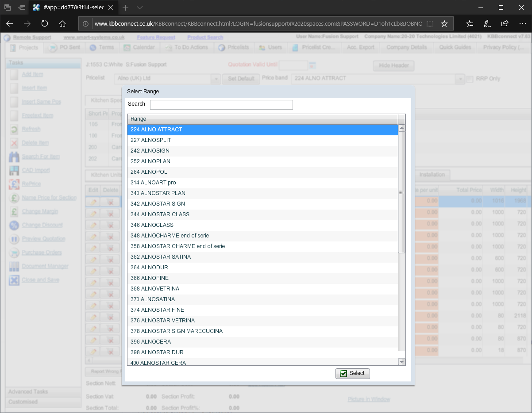This screenshot has width=532, height=413.
Task: Click the Close and Save icon
Action: tap(14, 280)
